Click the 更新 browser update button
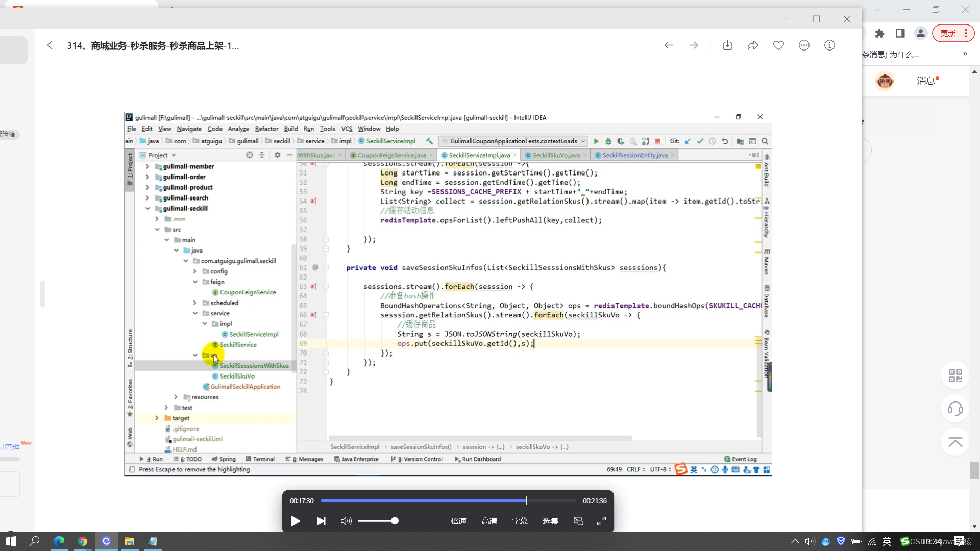The image size is (980, 551). [948, 33]
